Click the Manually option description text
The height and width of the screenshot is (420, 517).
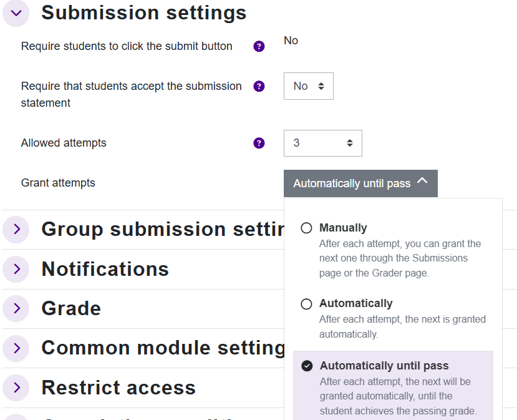click(399, 258)
